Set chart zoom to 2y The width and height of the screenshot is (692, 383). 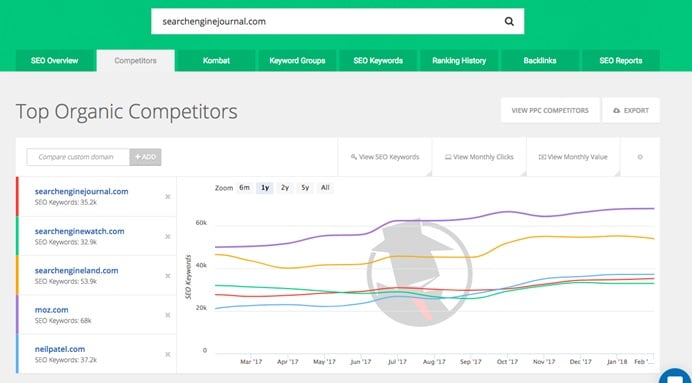click(x=285, y=188)
